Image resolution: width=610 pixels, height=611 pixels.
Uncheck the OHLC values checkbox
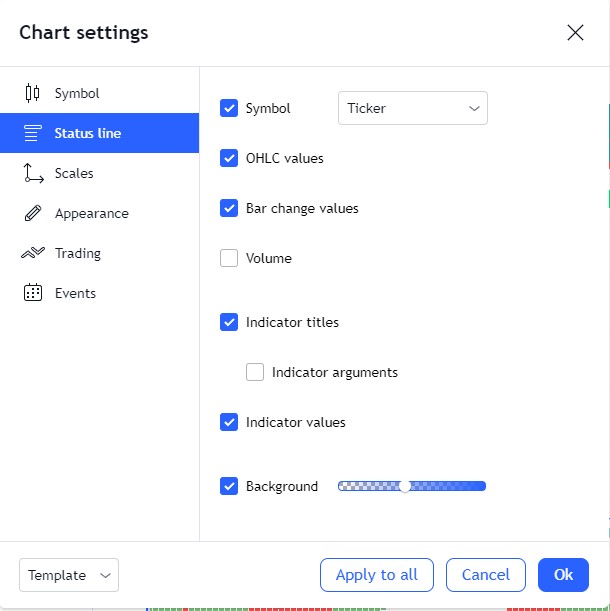point(229,158)
